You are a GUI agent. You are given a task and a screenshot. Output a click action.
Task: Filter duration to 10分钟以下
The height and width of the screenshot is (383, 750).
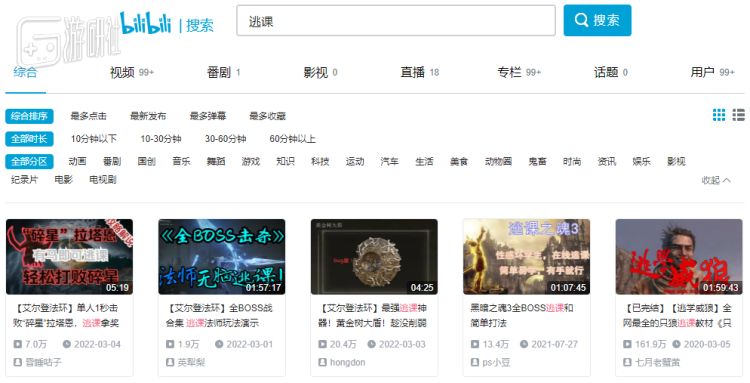94,139
